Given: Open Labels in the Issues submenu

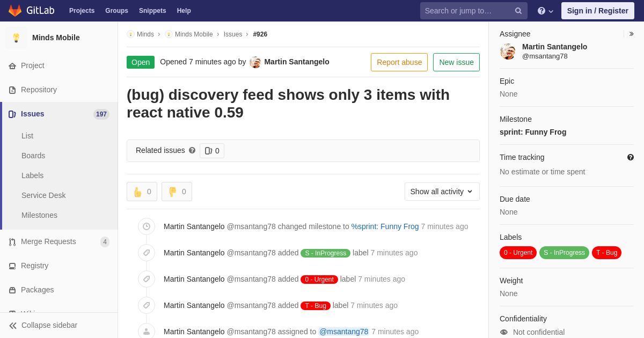Looking at the screenshot, I should (32, 175).
